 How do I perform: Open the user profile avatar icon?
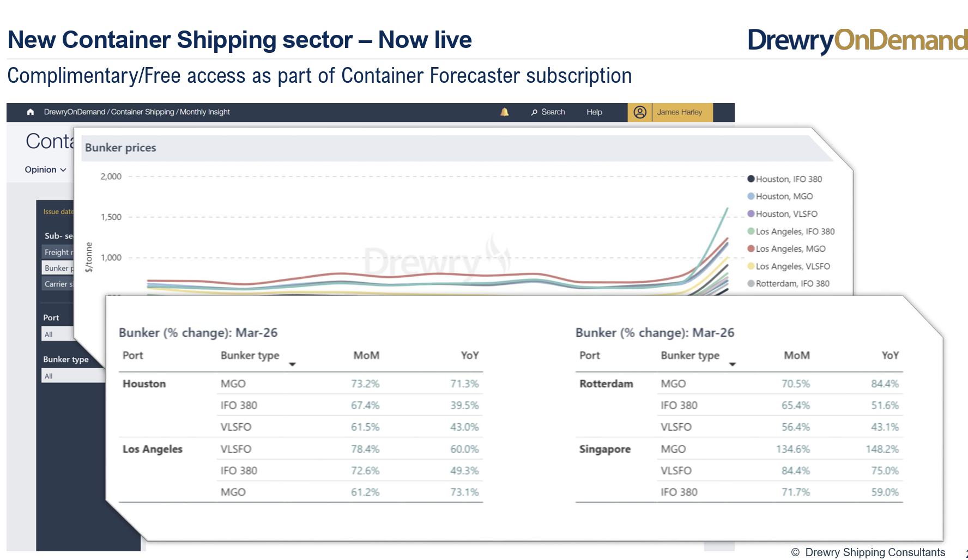[640, 112]
